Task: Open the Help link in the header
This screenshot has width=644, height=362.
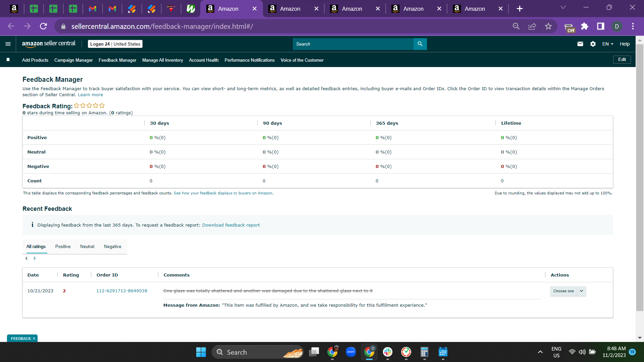Action: click(x=625, y=44)
